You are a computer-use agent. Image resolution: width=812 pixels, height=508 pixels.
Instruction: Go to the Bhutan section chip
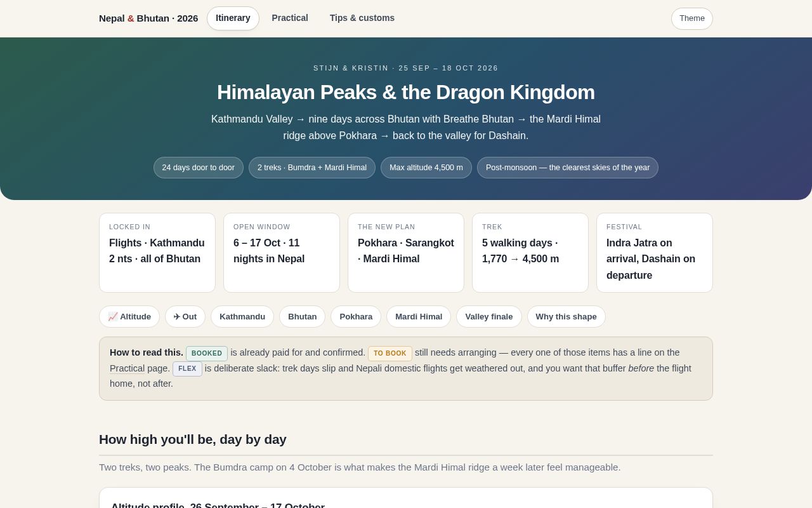click(x=302, y=317)
